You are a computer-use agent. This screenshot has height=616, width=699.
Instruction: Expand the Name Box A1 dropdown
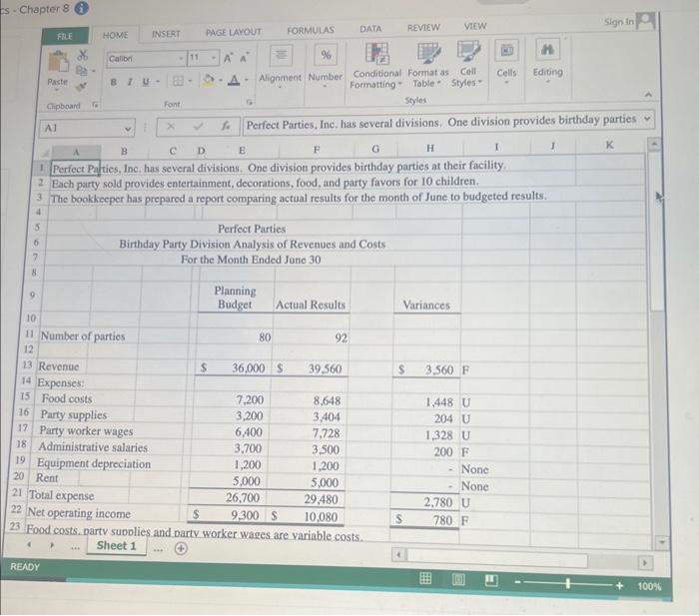(128, 129)
